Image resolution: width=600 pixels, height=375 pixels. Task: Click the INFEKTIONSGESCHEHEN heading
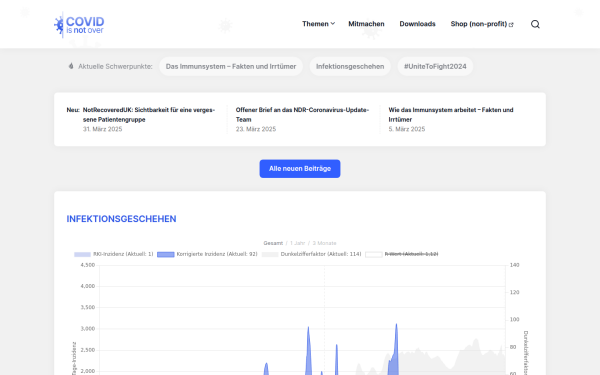point(121,219)
